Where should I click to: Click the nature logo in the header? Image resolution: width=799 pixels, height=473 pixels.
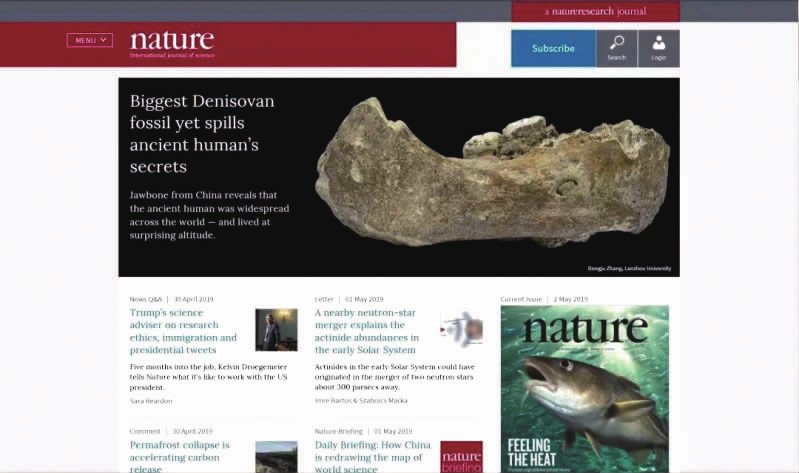172,44
